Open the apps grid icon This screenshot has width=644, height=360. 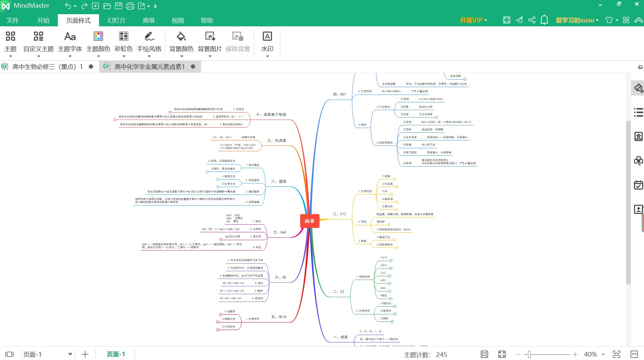tap(626, 20)
